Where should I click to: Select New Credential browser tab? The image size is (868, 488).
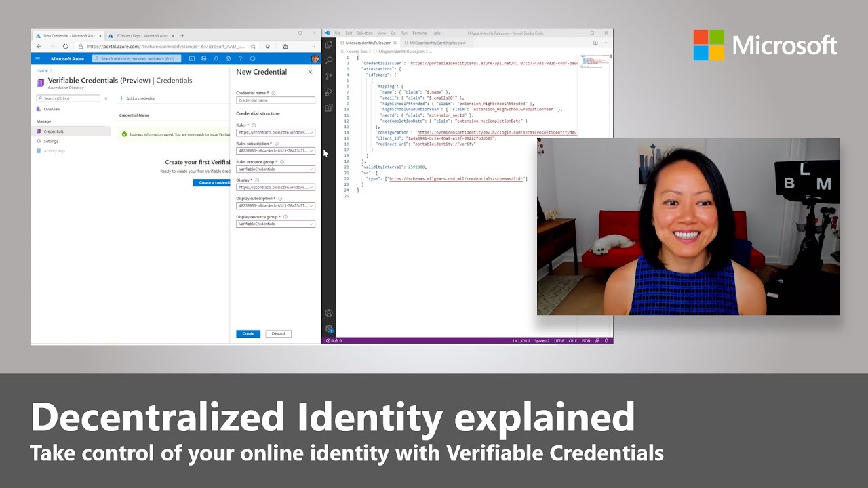(68, 35)
